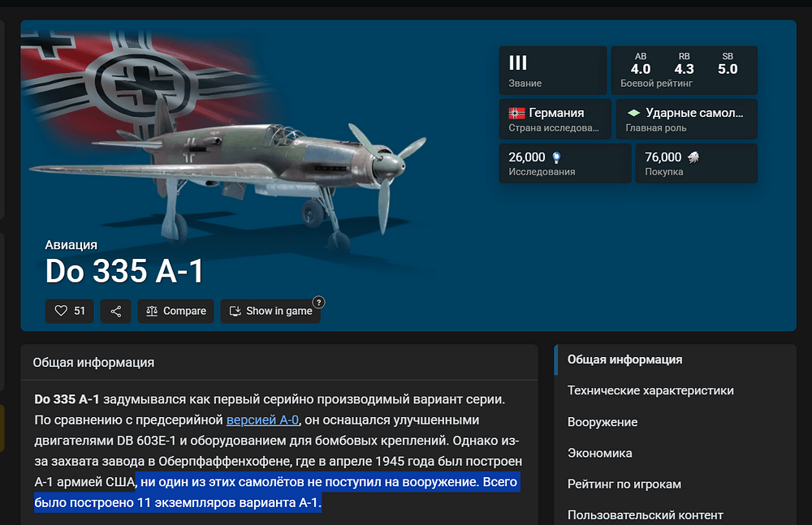Click the research points lightbulb icon
Image resolution: width=812 pixels, height=525 pixels.
pyautogui.click(x=556, y=157)
